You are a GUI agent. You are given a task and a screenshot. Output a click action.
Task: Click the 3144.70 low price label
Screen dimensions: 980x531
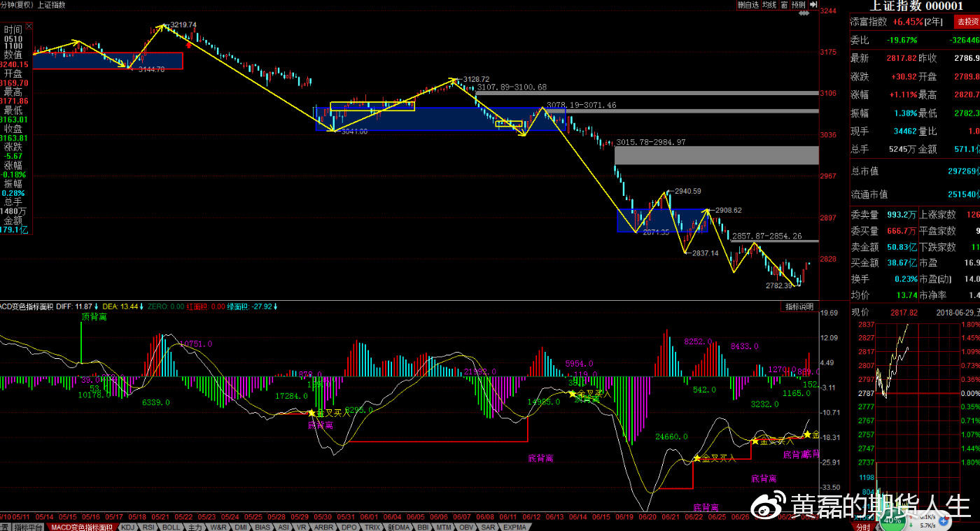click(x=151, y=69)
